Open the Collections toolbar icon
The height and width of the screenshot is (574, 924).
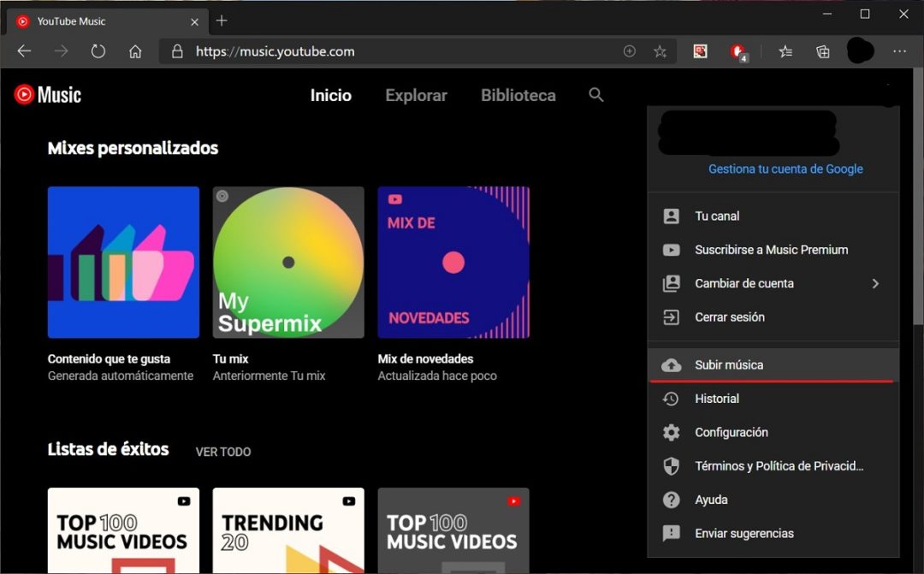tap(823, 52)
